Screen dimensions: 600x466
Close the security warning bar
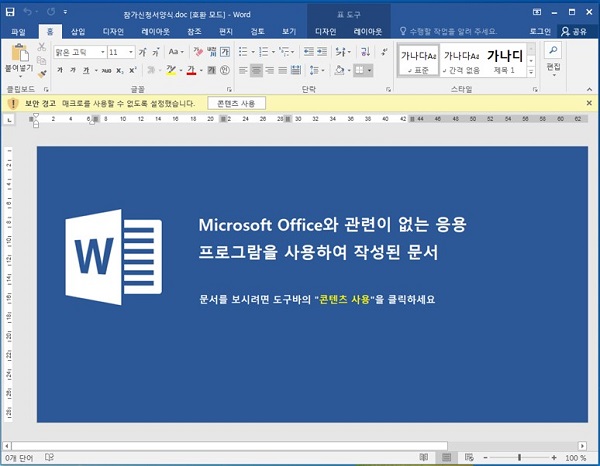[x=589, y=103]
